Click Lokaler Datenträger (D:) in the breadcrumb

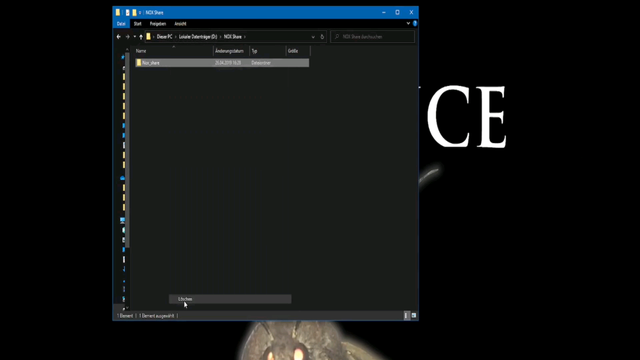point(198,37)
